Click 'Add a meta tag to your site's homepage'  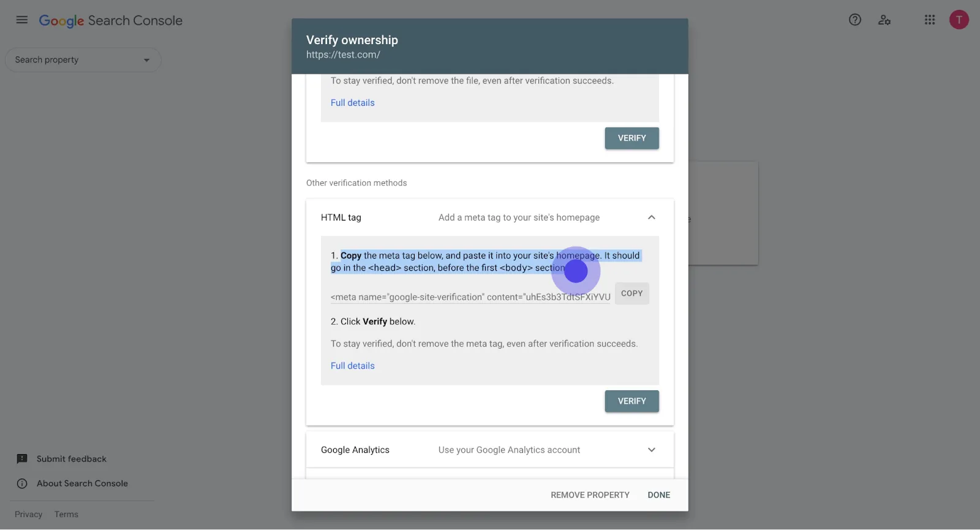click(519, 218)
